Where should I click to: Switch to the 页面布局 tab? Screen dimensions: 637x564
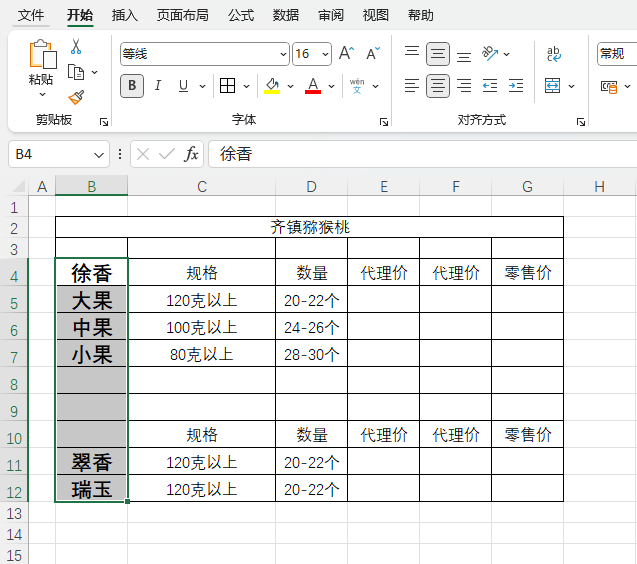(x=183, y=15)
